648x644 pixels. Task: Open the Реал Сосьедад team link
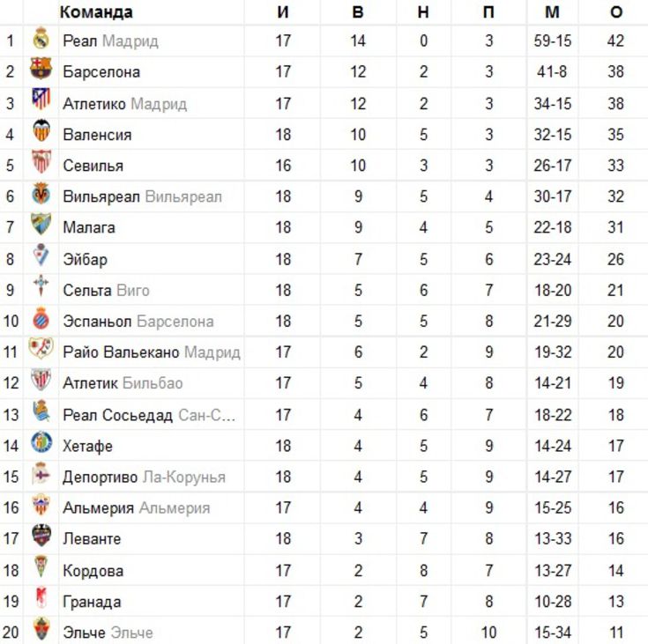tap(149, 415)
